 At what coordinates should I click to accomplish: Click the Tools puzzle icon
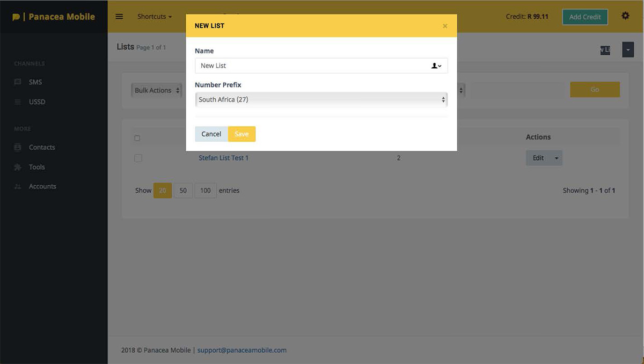point(18,167)
